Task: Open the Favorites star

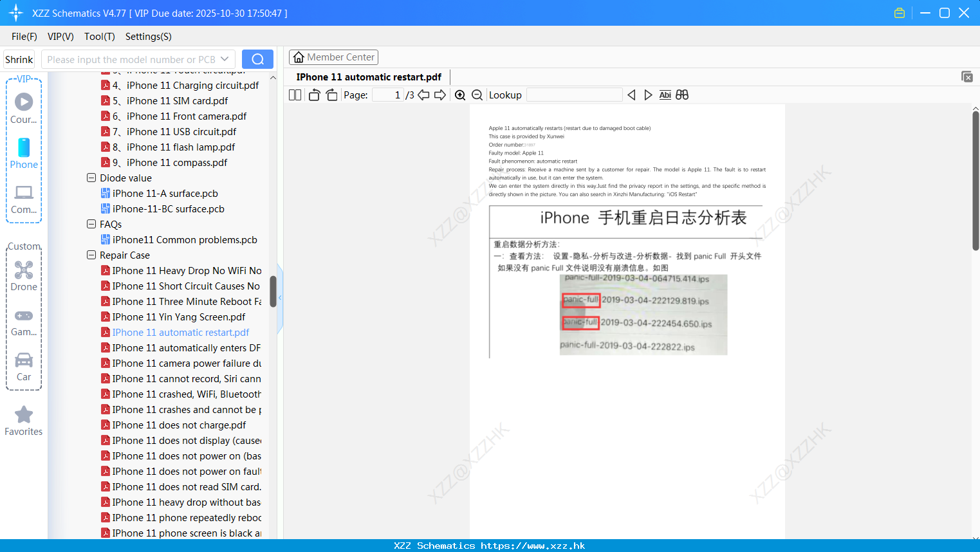Action: coord(24,421)
